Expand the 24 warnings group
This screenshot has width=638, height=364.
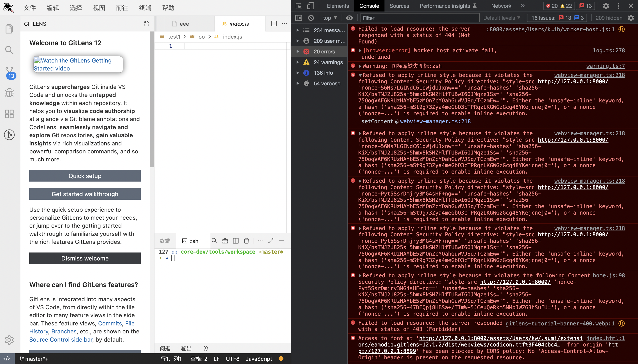click(298, 62)
